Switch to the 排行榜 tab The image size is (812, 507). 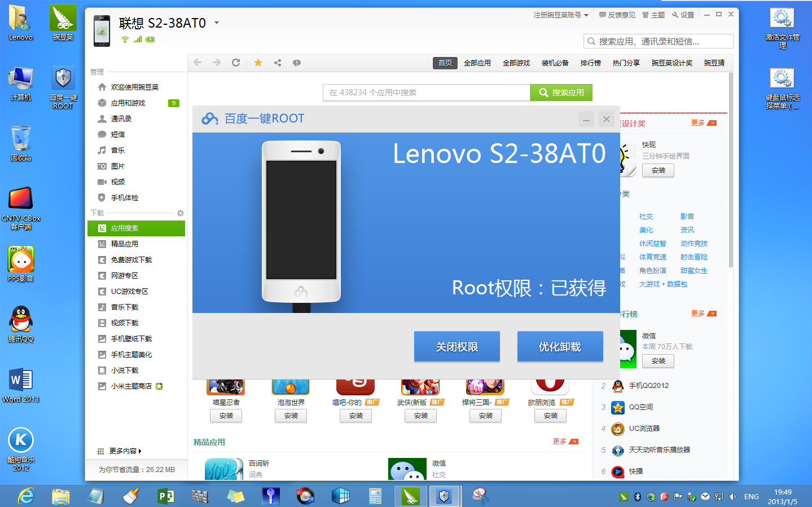click(591, 63)
